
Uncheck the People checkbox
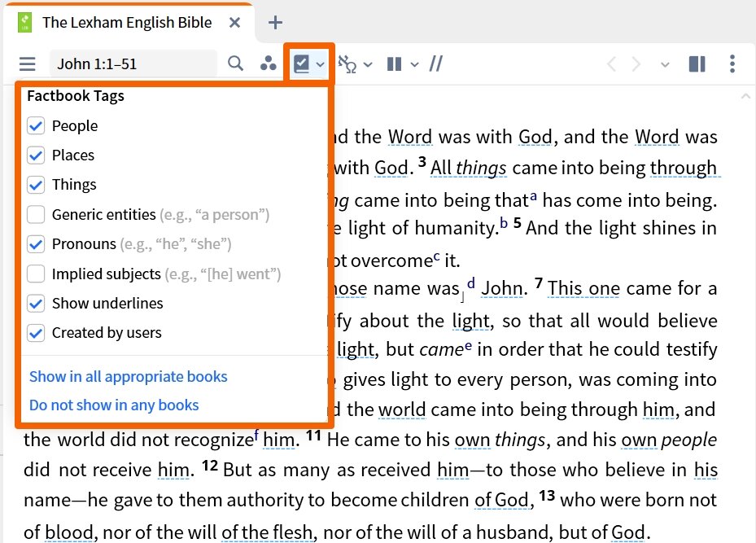point(36,126)
